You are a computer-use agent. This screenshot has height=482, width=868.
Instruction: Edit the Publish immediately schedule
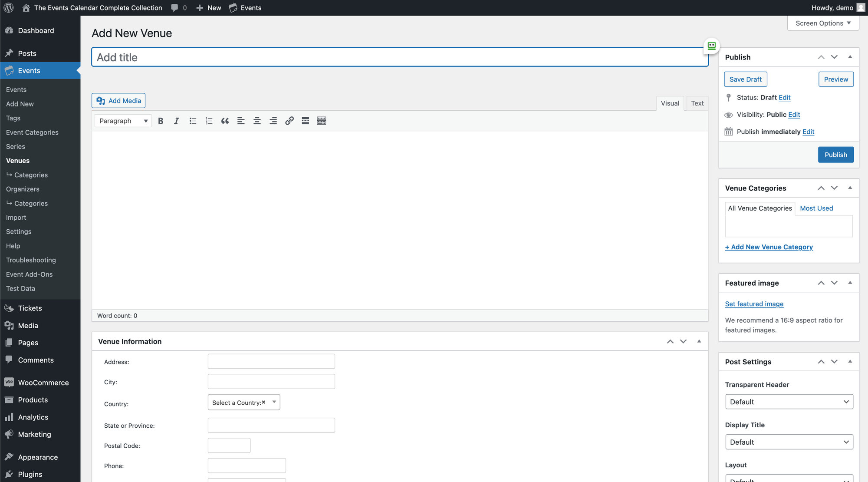click(x=808, y=132)
